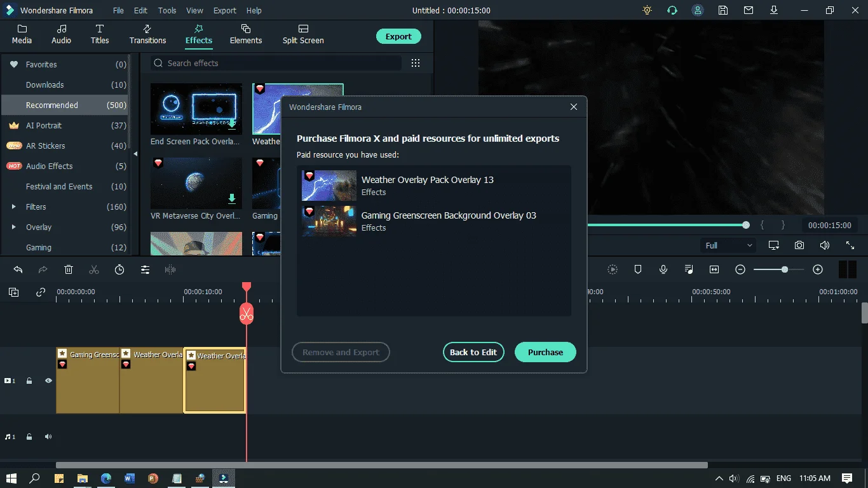
Task: Save the project with floppy disk icon
Action: (x=723, y=10)
